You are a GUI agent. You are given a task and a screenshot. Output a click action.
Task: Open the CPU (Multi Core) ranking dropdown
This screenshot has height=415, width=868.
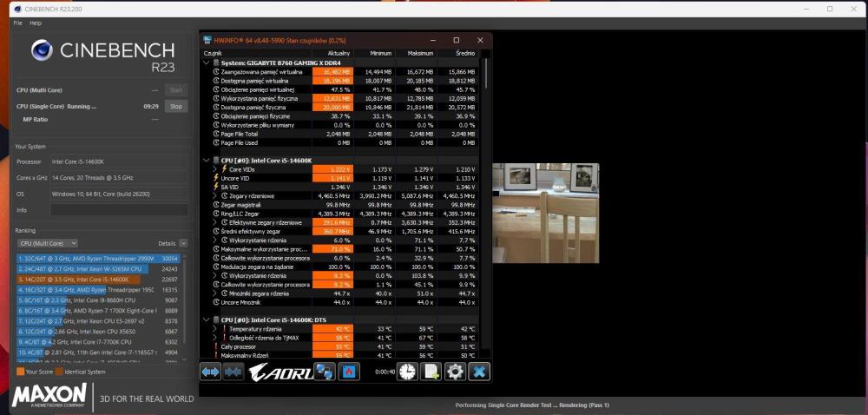coord(47,243)
